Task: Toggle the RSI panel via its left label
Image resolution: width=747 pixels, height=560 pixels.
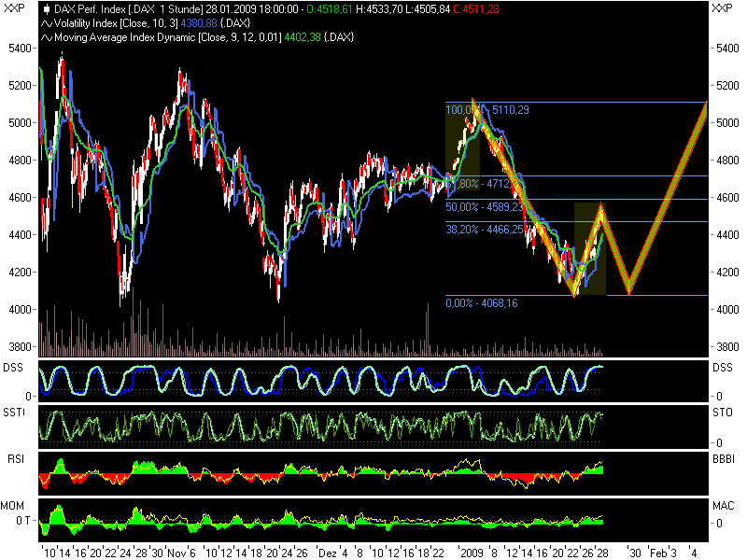Action: 15,459
